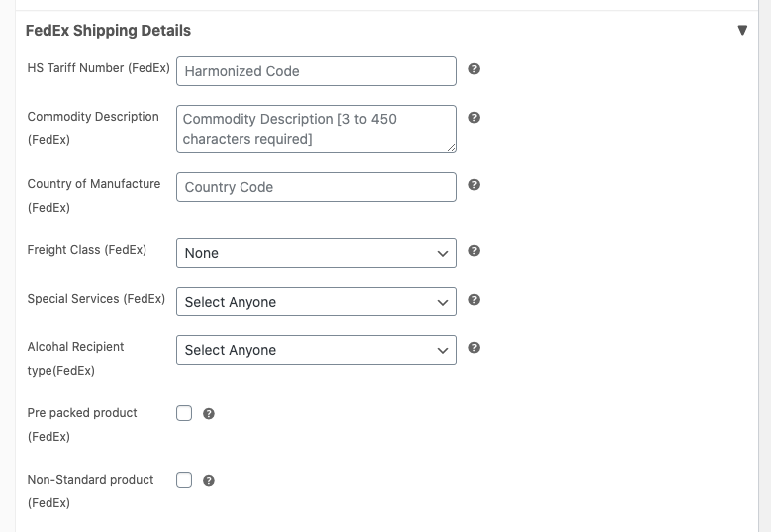Screen dimensions: 771x532
Task: Click help icon beside Alcohal Recipient type dropdown
Action: click(x=474, y=348)
